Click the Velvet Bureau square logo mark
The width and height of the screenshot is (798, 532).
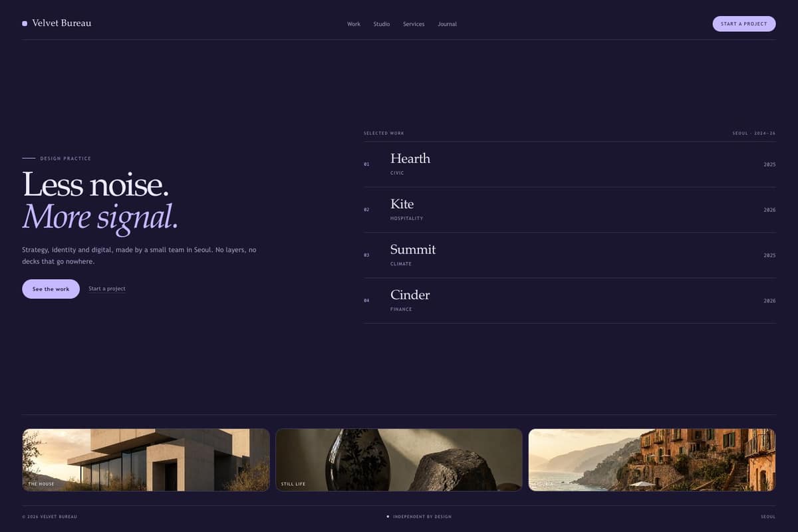pyautogui.click(x=25, y=23)
